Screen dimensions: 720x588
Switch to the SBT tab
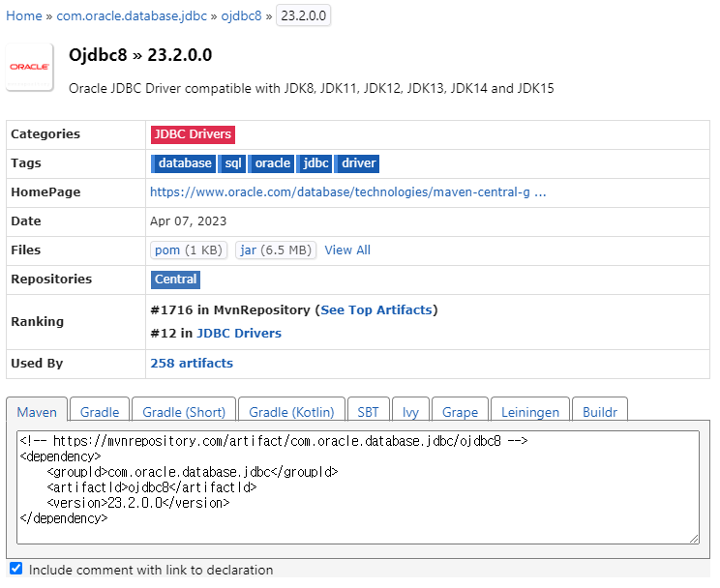click(369, 411)
